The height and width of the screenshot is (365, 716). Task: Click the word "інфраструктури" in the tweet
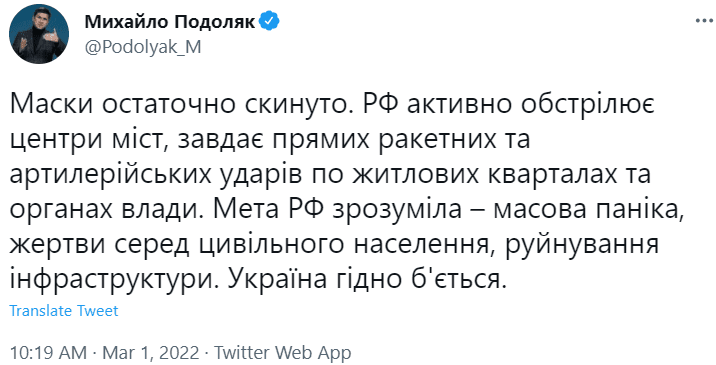[x=111, y=281]
